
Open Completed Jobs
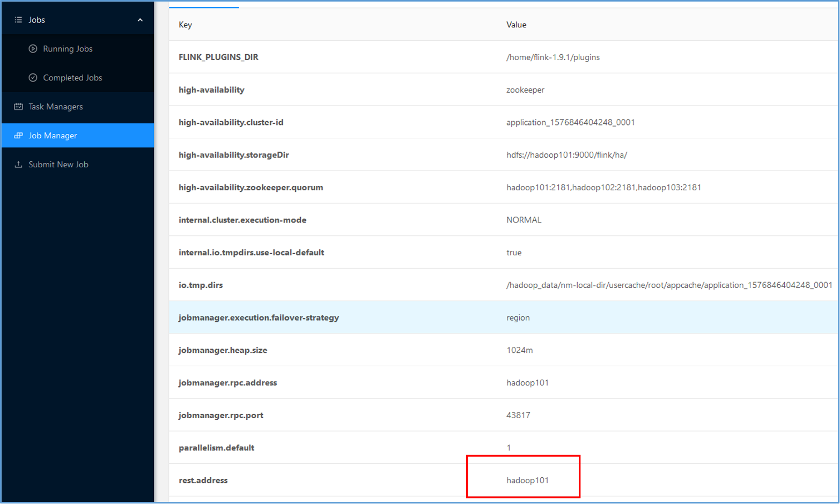click(x=72, y=78)
